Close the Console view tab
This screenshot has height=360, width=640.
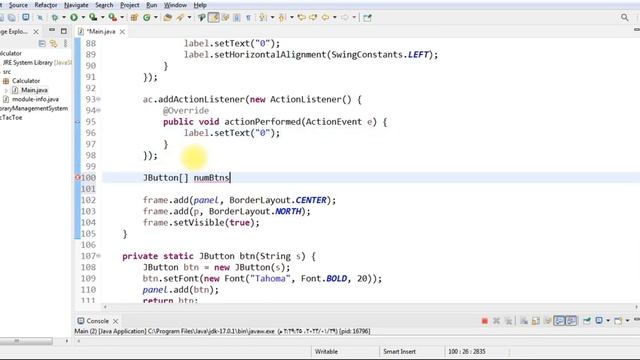coord(116,321)
